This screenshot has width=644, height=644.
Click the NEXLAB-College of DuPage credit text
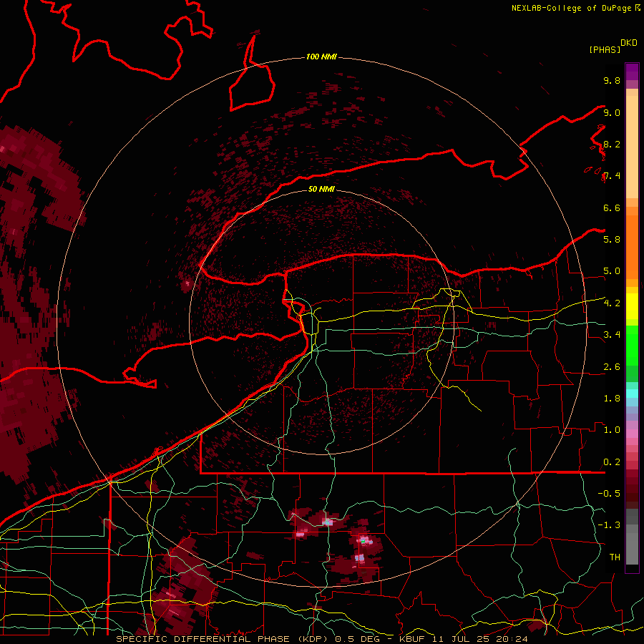point(572,8)
